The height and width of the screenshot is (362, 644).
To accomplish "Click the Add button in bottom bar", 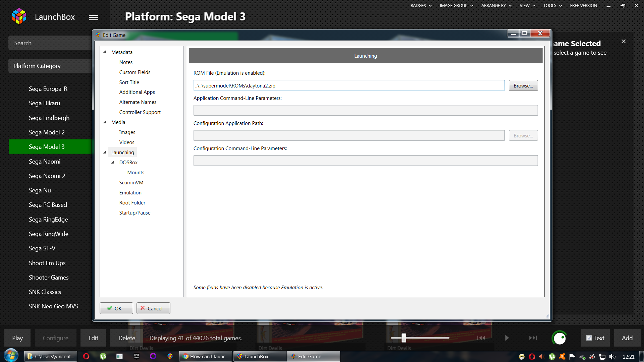I will pyautogui.click(x=627, y=338).
